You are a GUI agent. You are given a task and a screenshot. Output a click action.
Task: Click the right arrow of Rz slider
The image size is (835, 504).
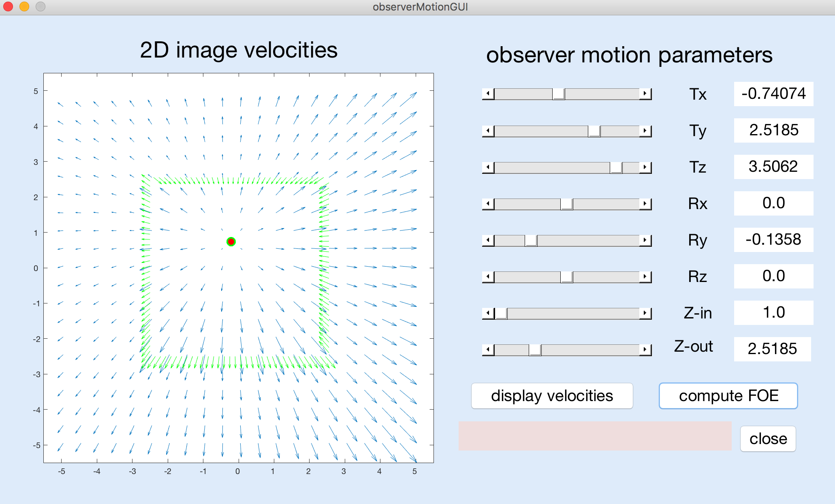click(645, 276)
